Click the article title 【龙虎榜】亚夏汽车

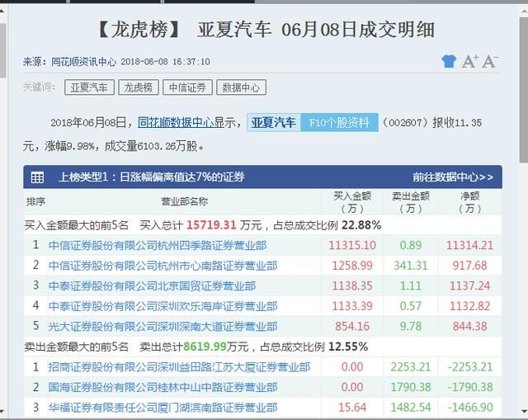[266, 30]
